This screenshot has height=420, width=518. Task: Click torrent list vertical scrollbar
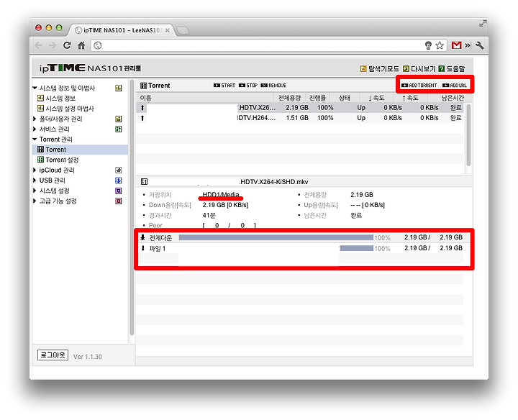468,134
